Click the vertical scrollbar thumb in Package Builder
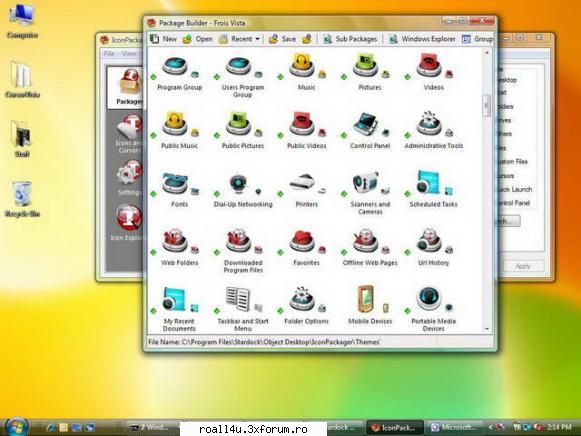581x436 pixels. 487,106
